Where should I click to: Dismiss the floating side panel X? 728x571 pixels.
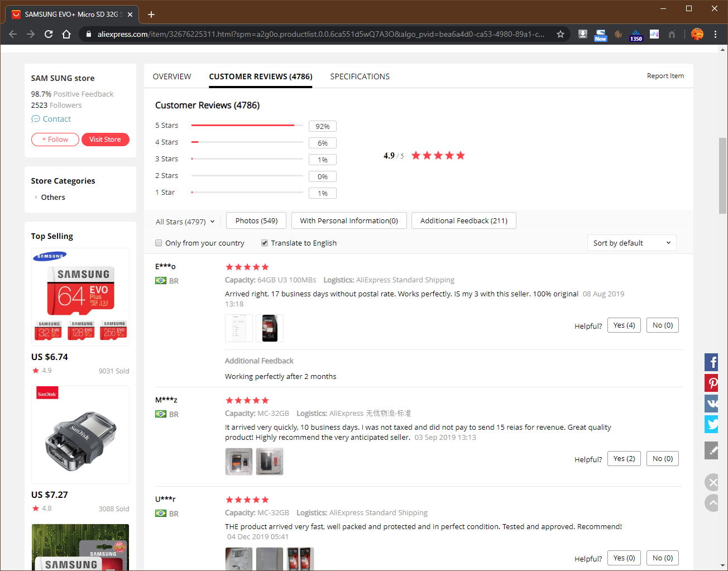coord(712,482)
